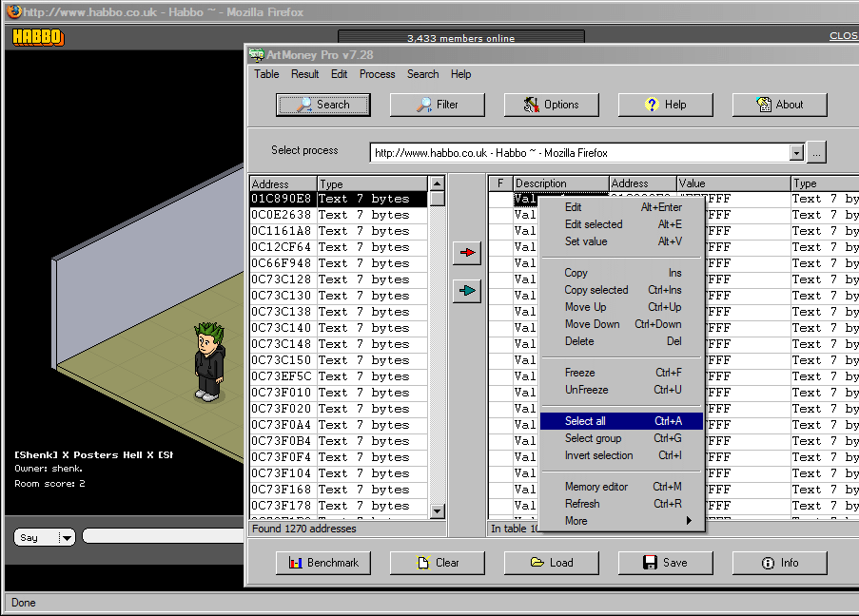Click the Description column header

point(560,183)
